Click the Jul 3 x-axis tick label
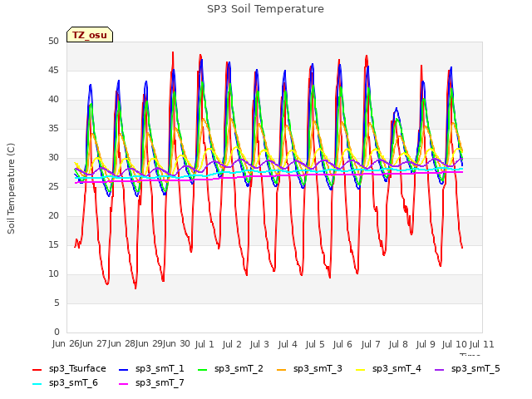 [x=259, y=344]
